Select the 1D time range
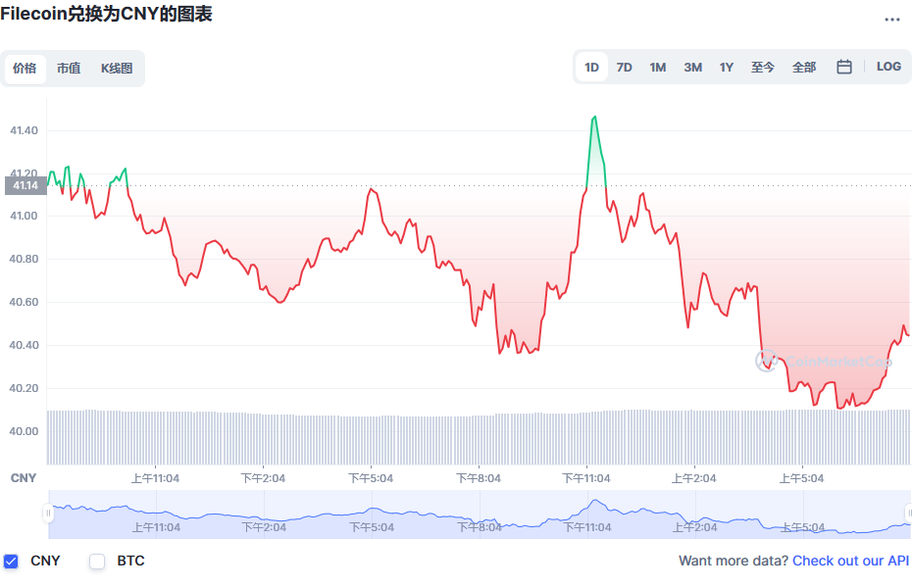Image resolution: width=912 pixels, height=588 pixels. (x=591, y=68)
